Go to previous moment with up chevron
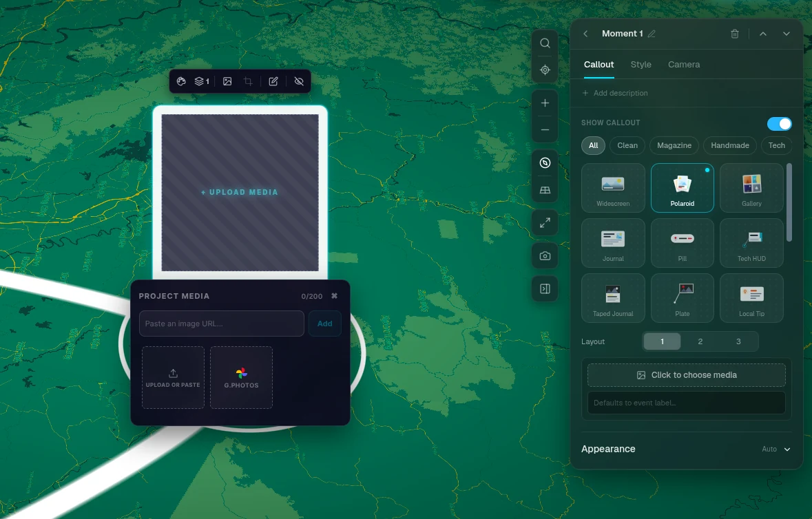Image resolution: width=812 pixels, height=519 pixels. point(763,34)
